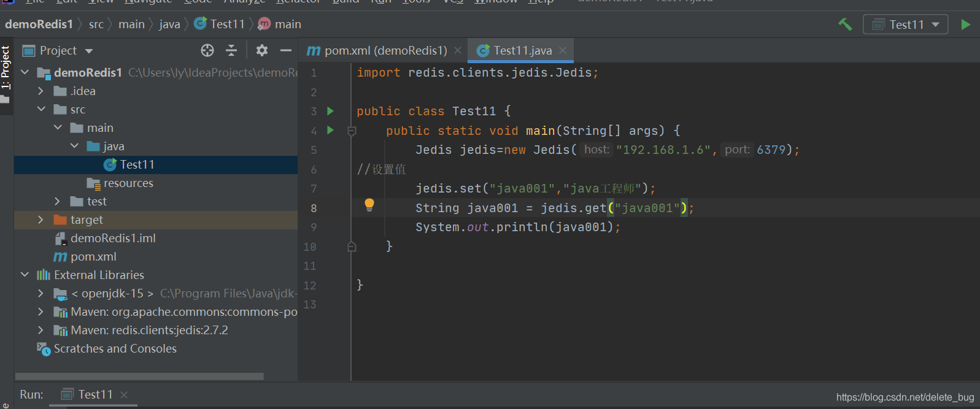Click the locate current file target icon
Image resolution: width=980 pixels, height=409 pixels.
tap(207, 50)
